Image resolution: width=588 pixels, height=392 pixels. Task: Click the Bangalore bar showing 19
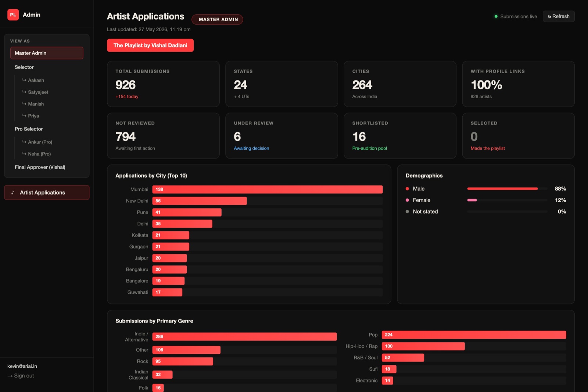[168, 281]
